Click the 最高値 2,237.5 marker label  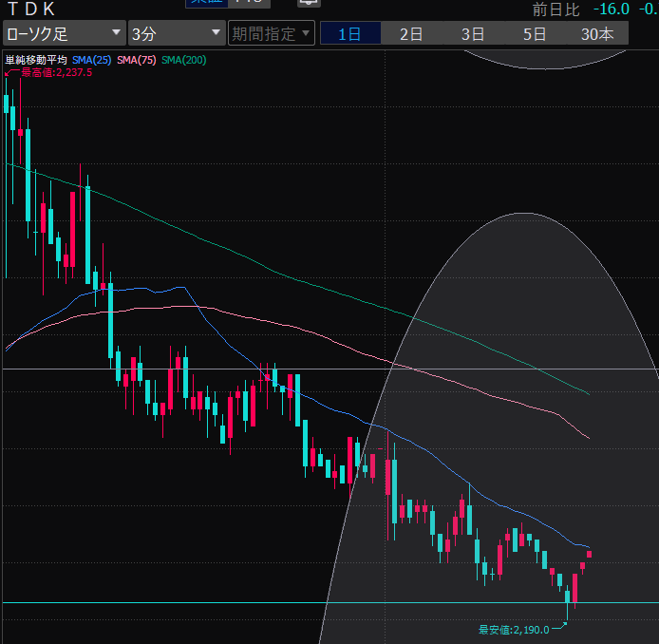(55, 72)
